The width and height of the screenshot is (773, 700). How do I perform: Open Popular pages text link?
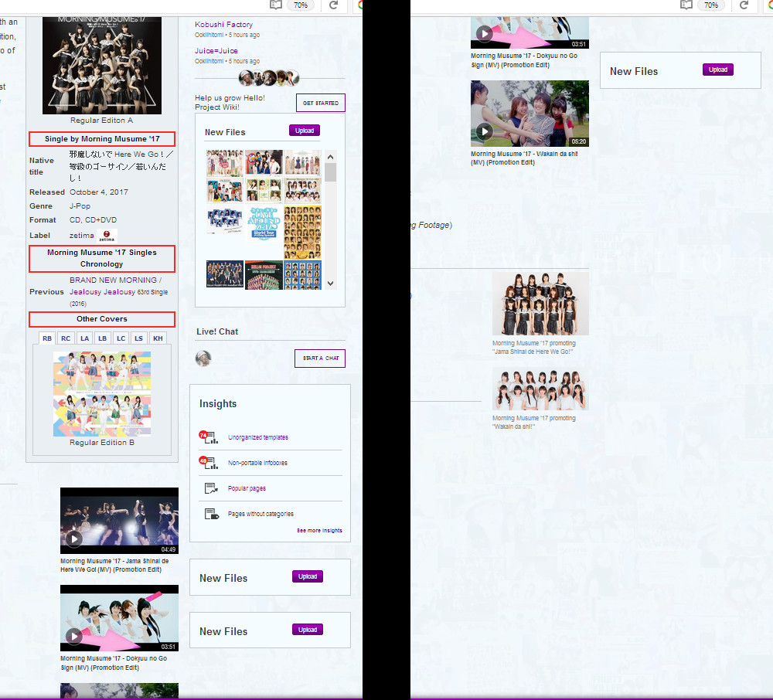(247, 488)
